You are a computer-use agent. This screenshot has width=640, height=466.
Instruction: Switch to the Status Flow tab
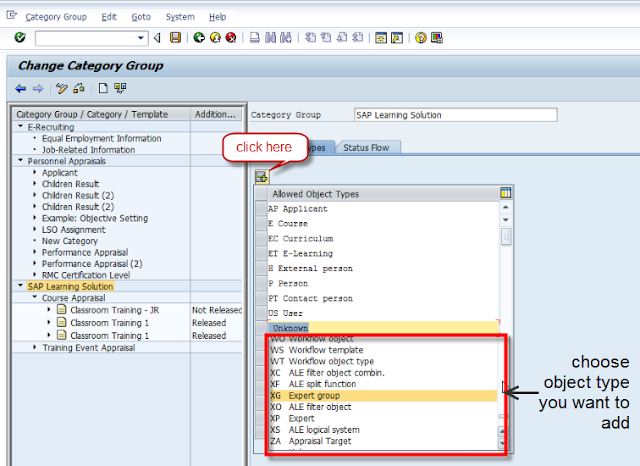click(367, 148)
